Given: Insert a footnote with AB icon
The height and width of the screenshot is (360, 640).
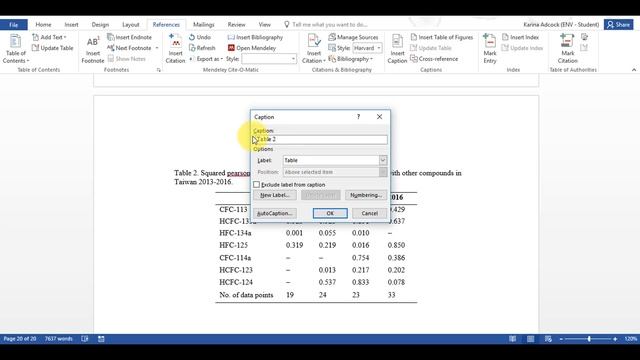Looking at the screenshot, I should [x=93, y=50].
